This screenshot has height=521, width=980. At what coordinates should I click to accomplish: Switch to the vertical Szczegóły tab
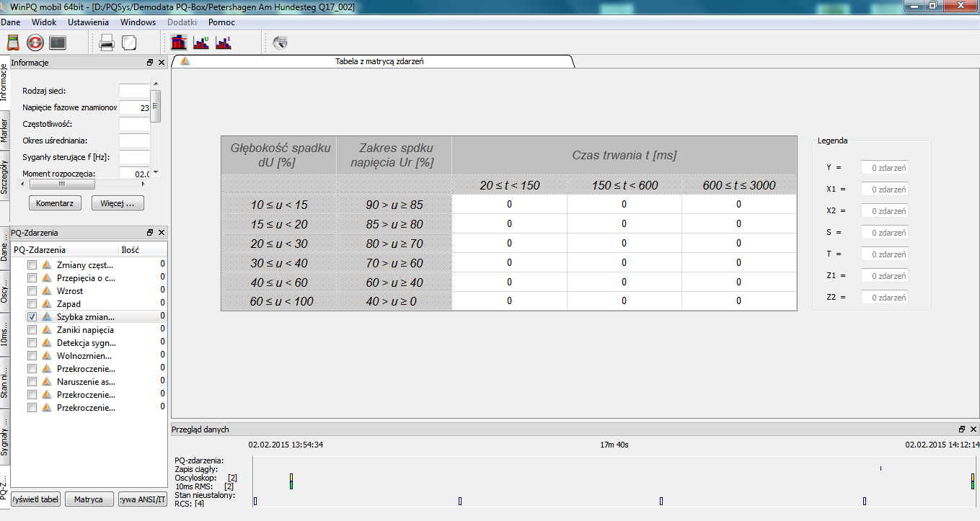pos(4,177)
